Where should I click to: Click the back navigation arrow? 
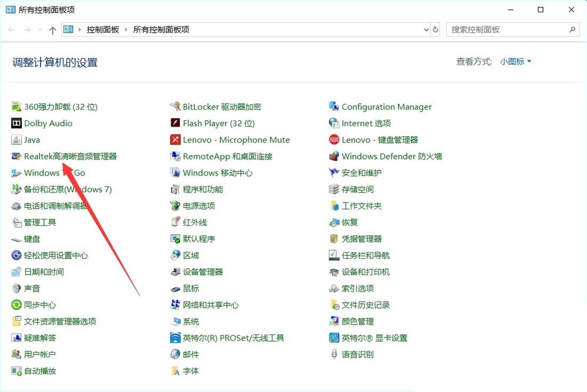pyautogui.click(x=10, y=29)
